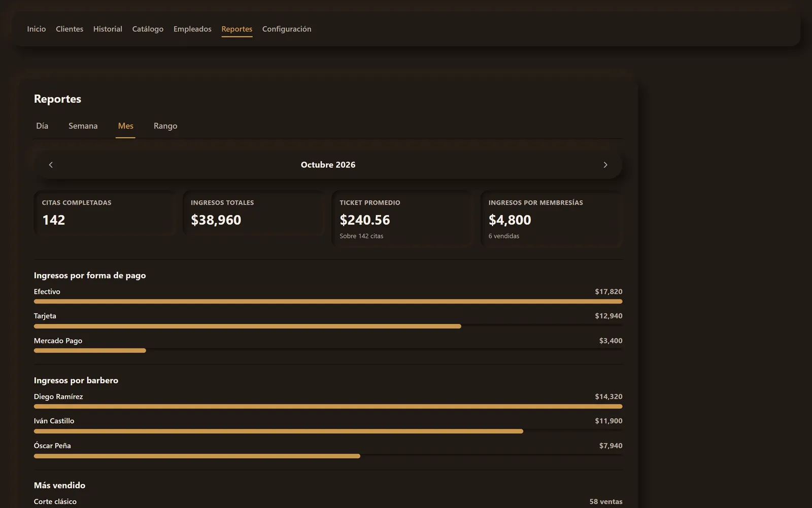This screenshot has width=812, height=508.
Task: Click the $3,400 amount
Action: coord(611,341)
